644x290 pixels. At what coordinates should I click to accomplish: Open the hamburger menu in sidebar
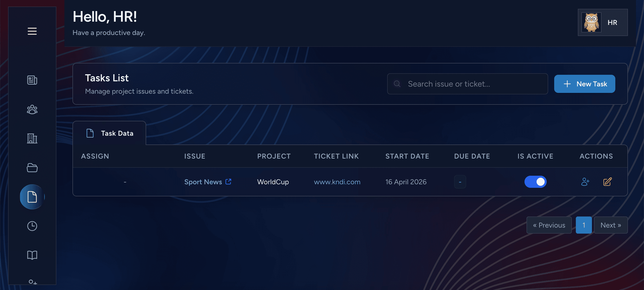point(32,31)
